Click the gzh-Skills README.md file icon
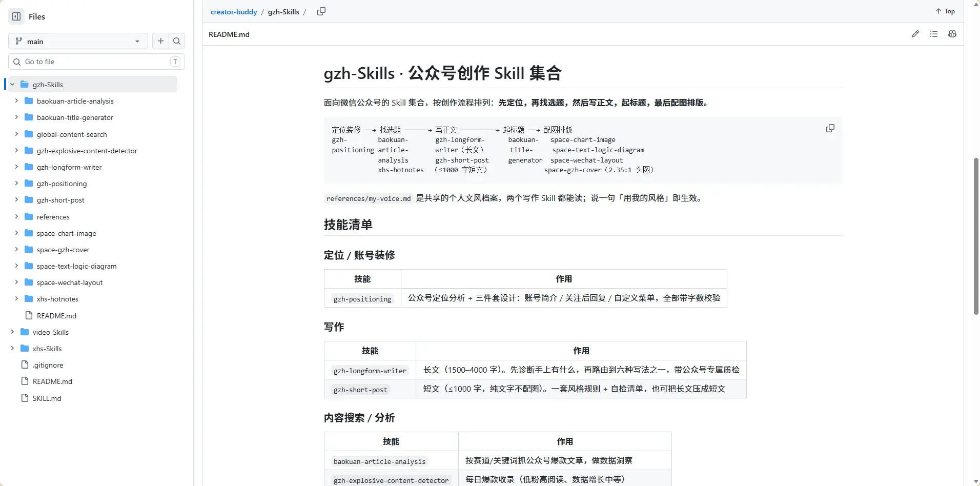This screenshot has height=486, width=980. pos(29,316)
